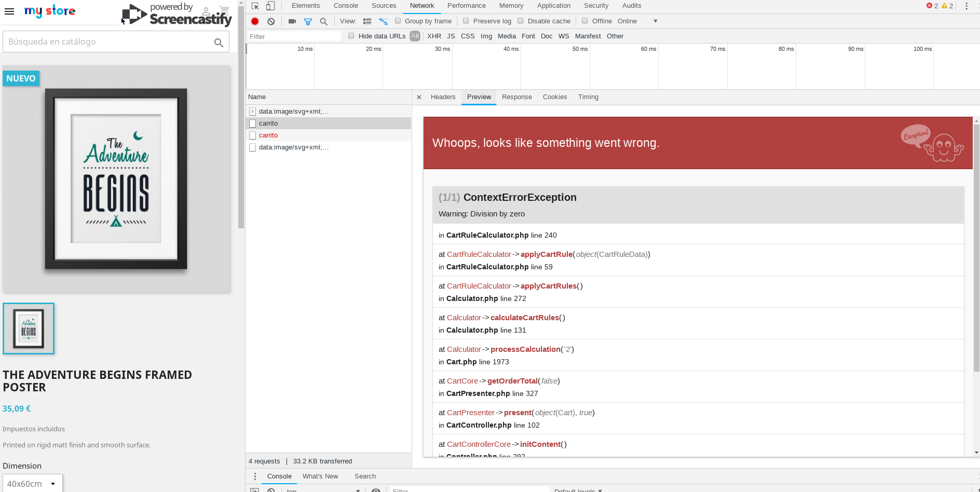Enable Group by frame
This screenshot has width=980, height=492.
tap(397, 21)
